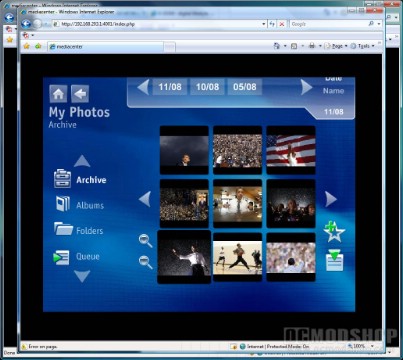Go back with the left-arrow button
The width and height of the screenshot is (403, 360).
pos(80,94)
